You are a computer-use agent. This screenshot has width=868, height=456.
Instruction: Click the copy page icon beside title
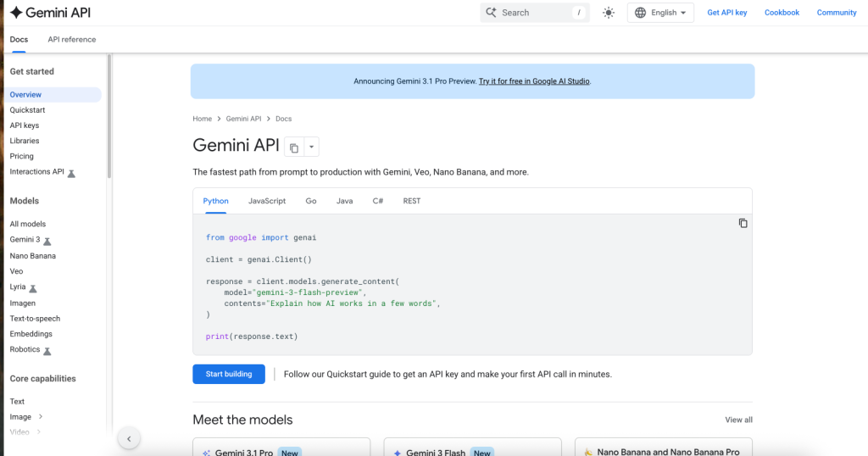point(293,147)
